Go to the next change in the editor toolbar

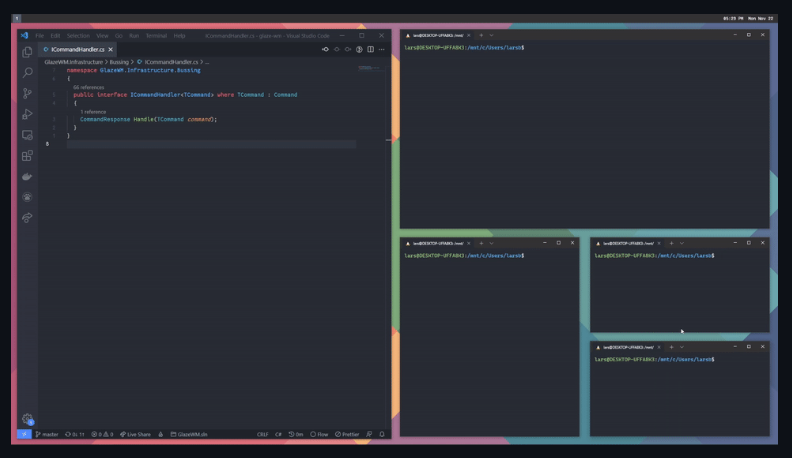coord(348,49)
